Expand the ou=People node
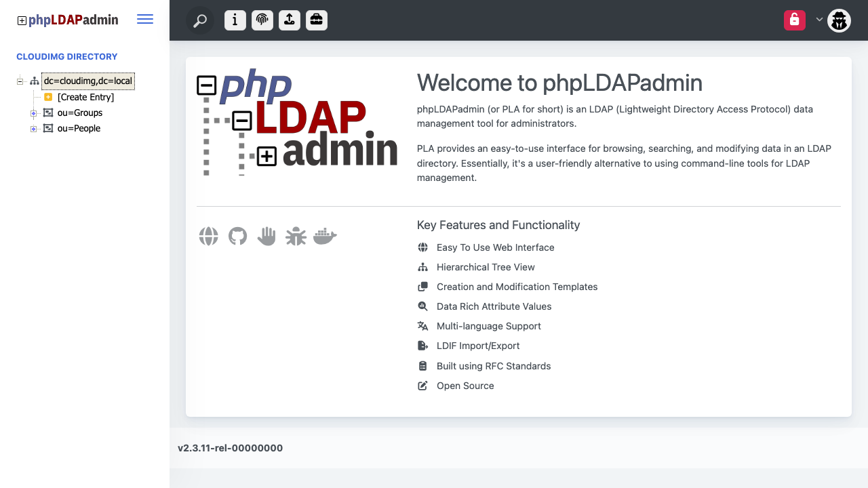The width and height of the screenshot is (868, 488). pyautogui.click(x=33, y=129)
